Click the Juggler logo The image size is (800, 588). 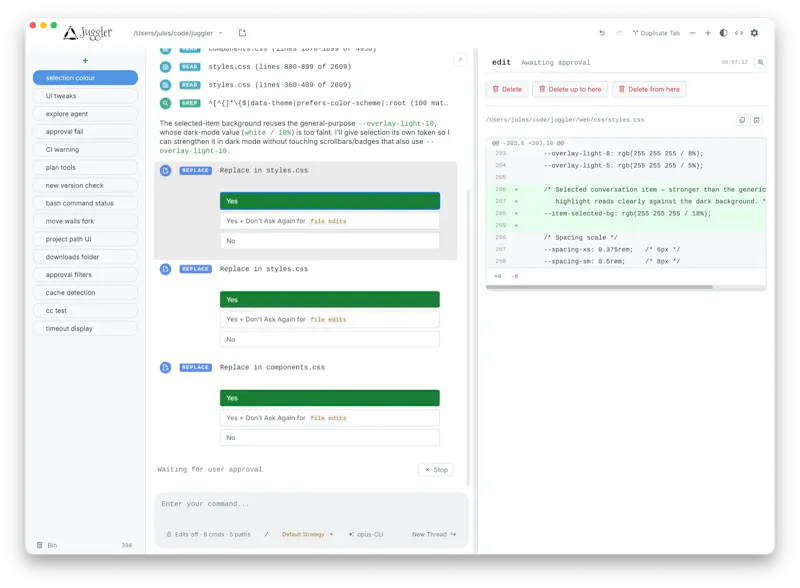tap(88, 33)
